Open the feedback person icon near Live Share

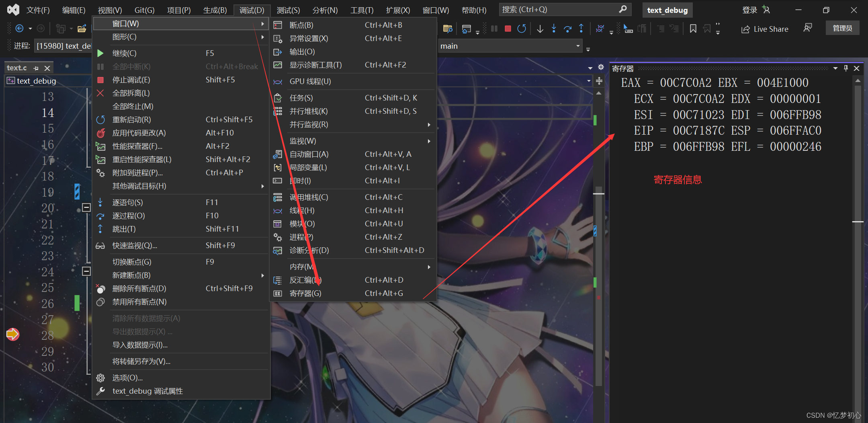[x=808, y=28]
